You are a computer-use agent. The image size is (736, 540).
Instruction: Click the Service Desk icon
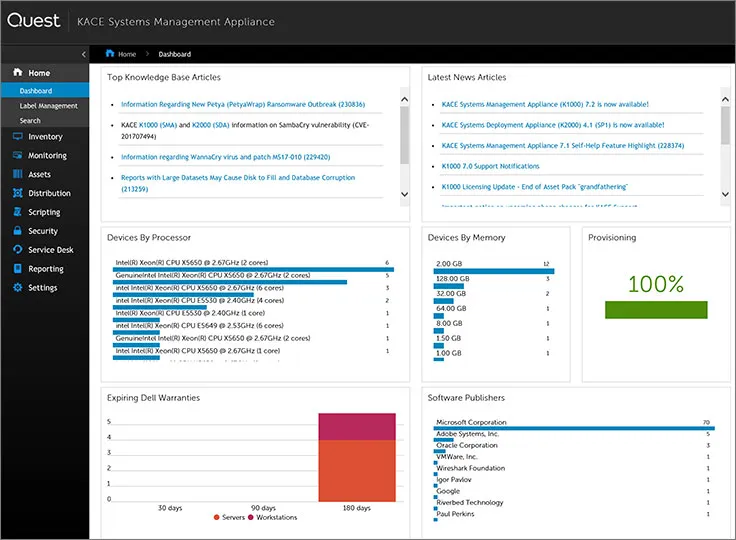(x=17, y=249)
